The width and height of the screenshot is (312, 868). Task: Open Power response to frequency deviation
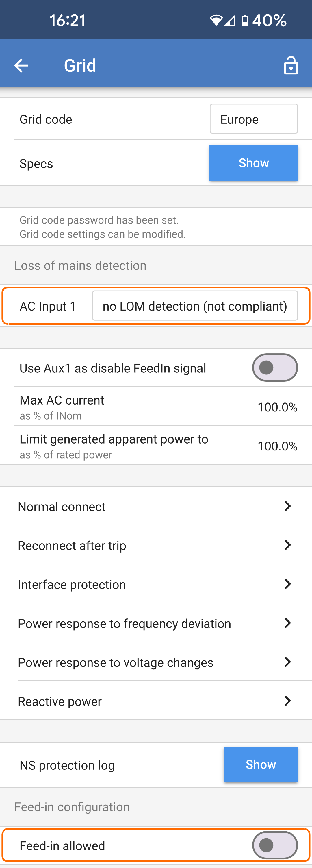pyautogui.click(x=156, y=623)
